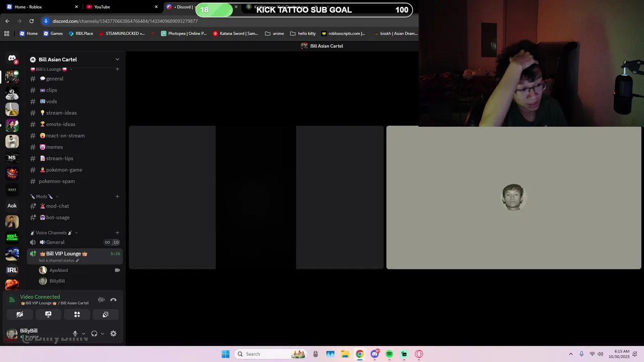Open the vods channel
Viewport: 644px width, 362px height.
click(x=74, y=102)
